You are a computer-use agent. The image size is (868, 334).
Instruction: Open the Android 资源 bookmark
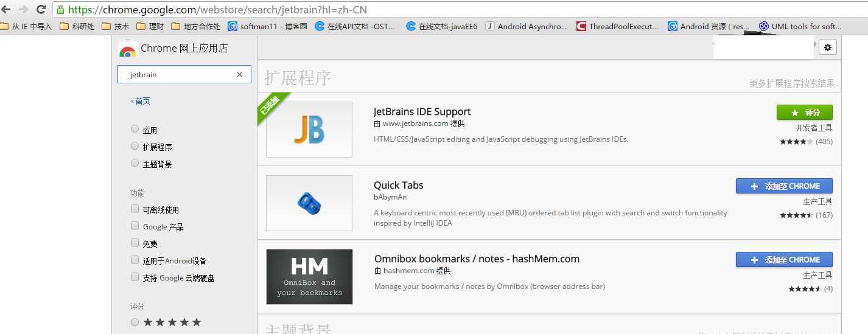coord(709,26)
